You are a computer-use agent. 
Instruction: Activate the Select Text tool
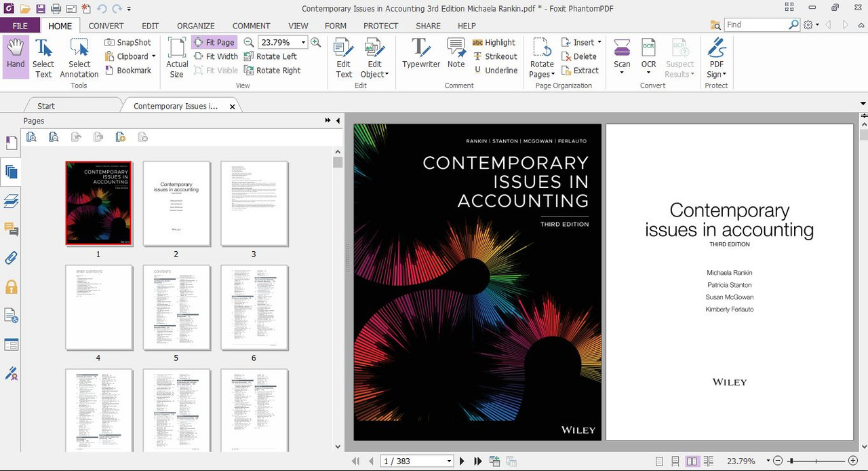(43, 57)
